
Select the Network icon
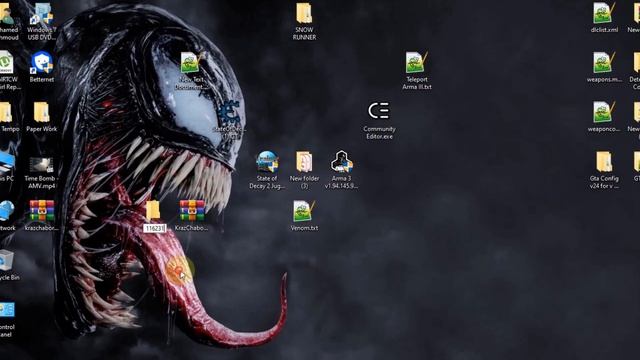(x=7, y=211)
